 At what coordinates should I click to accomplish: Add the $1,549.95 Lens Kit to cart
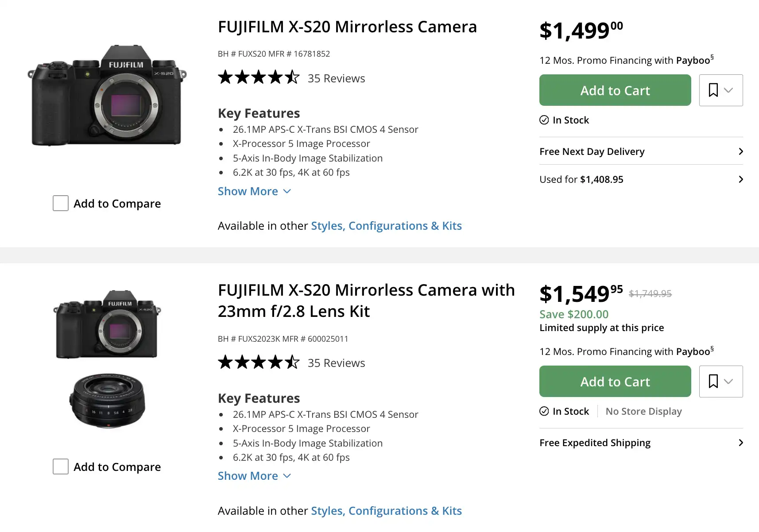point(615,382)
